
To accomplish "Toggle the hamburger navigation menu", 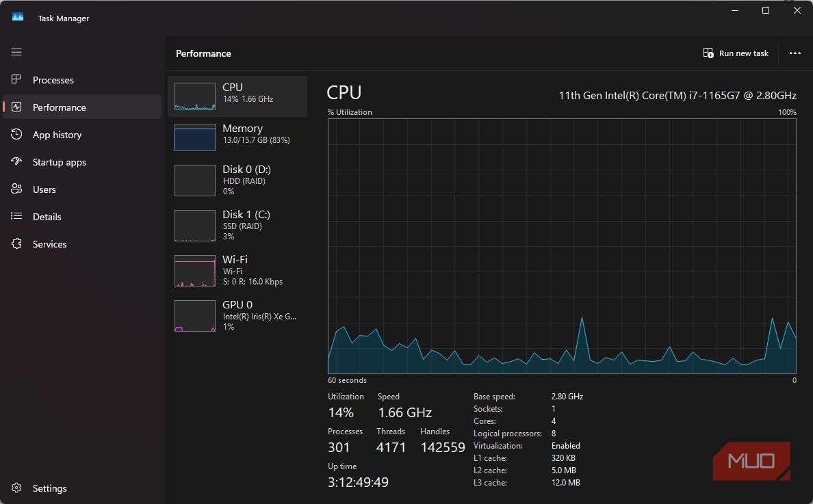I will [16, 52].
